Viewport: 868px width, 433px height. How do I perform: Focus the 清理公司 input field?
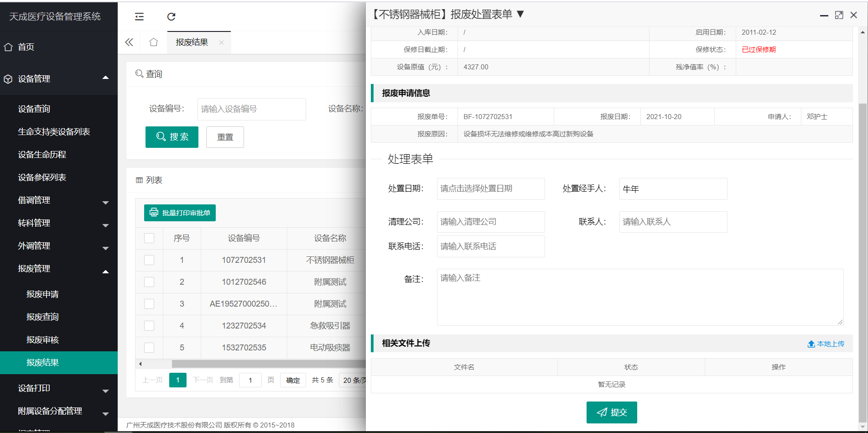[x=491, y=222]
